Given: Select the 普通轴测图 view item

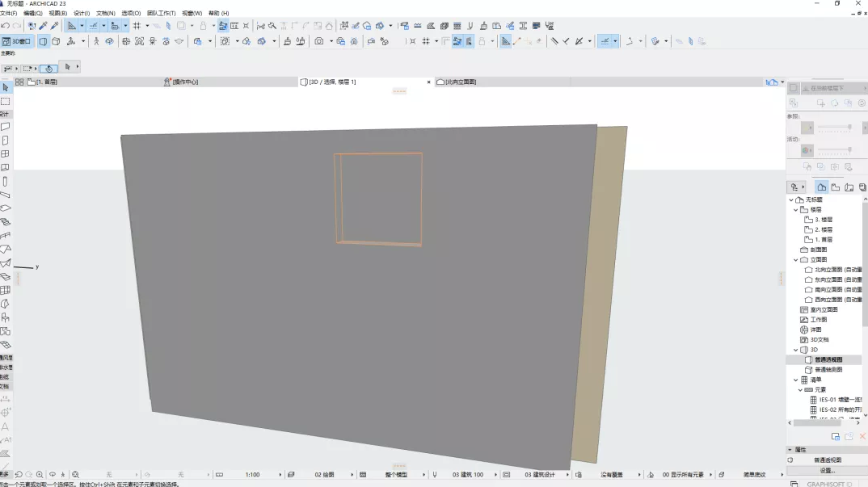Looking at the screenshot, I should tap(824, 370).
